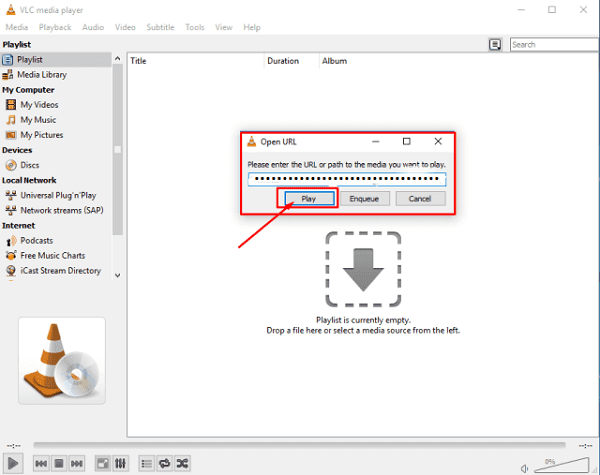Toggle loop mode button
Image resolution: width=600 pixels, height=475 pixels.
[165, 464]
